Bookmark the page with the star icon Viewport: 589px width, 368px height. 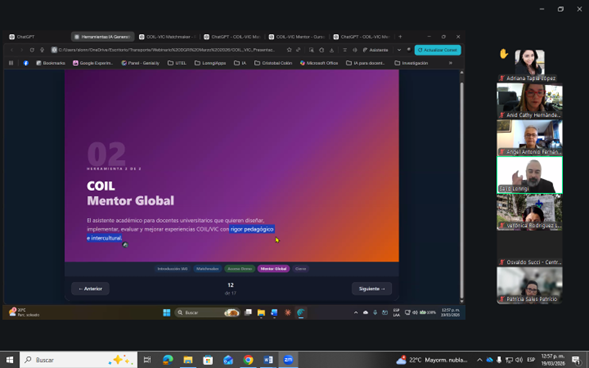(x=289, y=50)
